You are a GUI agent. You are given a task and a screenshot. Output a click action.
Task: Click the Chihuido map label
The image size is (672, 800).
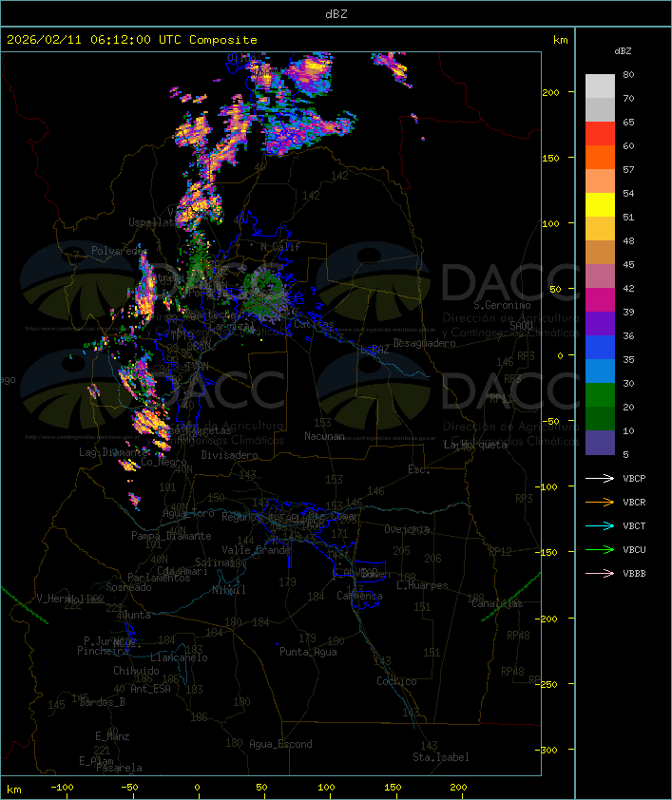tap(136, 671)
